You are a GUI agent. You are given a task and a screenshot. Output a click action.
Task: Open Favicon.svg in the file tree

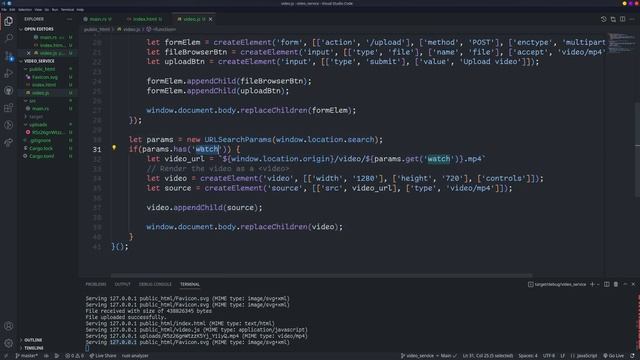tap(45, 77)
